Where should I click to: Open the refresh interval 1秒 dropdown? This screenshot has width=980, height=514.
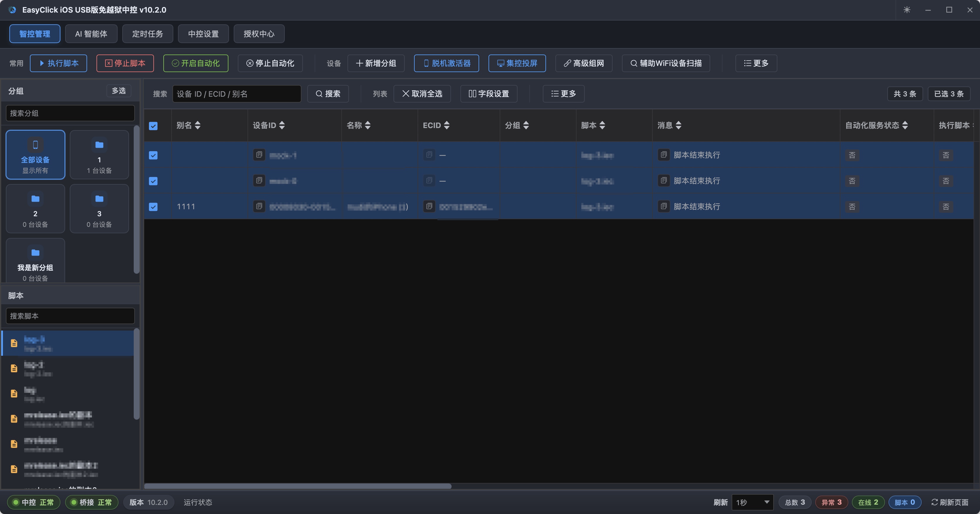coord(752,502)
